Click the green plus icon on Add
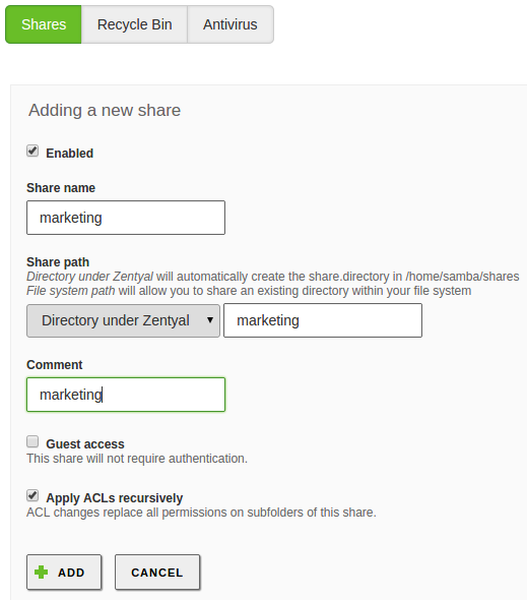527x600 pixels. (41, 572)
